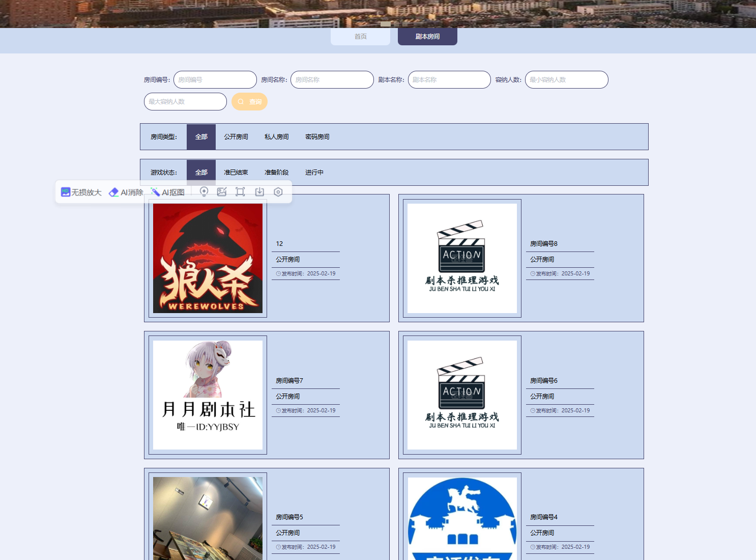This screenshot has height=560, width=756.
Task: Open the 狼人杀 Werewolves room thumbnail
Action: (208, 258)
